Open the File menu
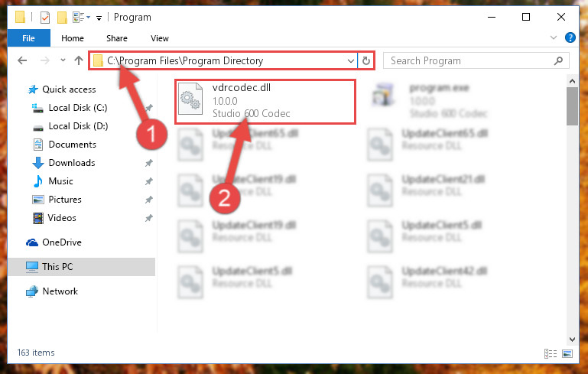Viewport: 588px width, 374px height. point(28,38)
